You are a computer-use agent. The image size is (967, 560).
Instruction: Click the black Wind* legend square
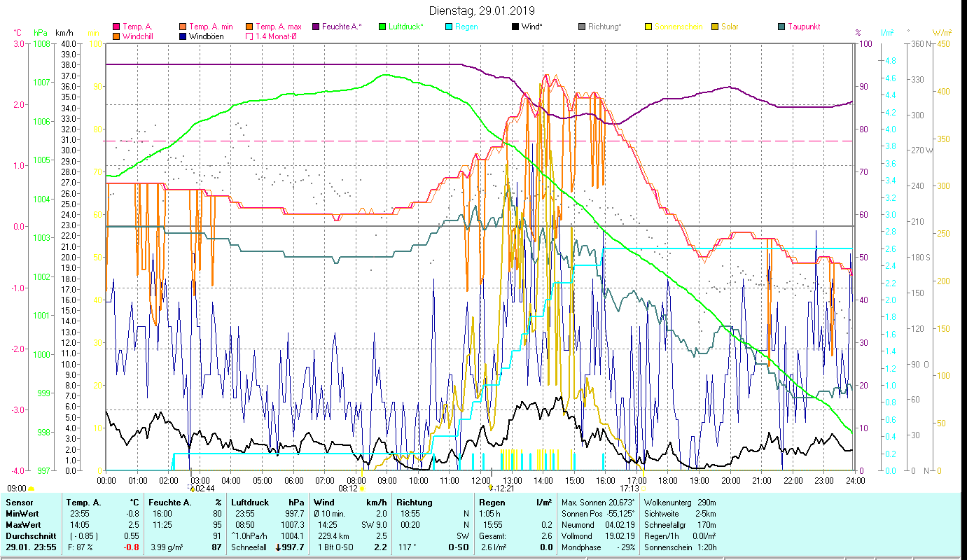tap(515, 27)
